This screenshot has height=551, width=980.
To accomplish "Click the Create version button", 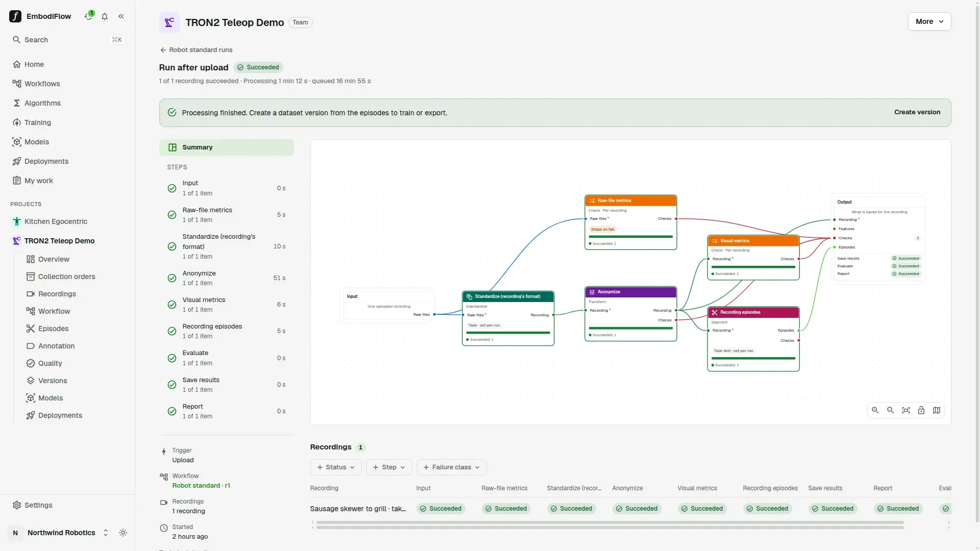I will pyautogui.click(x=917, y=112).
